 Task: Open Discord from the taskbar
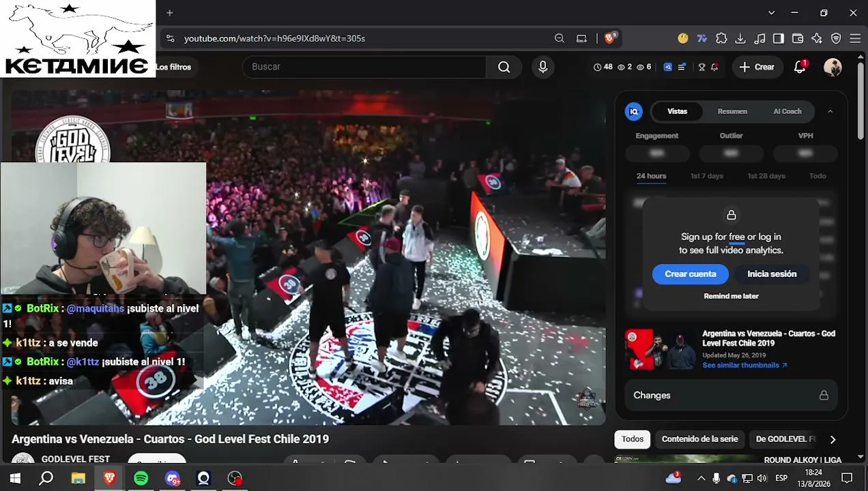(173, 478)
